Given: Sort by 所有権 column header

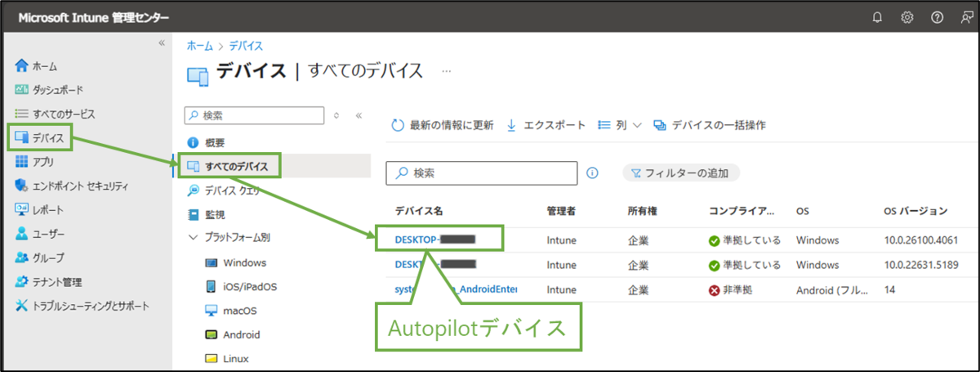Looking at the screenshot, I should 642,211.
